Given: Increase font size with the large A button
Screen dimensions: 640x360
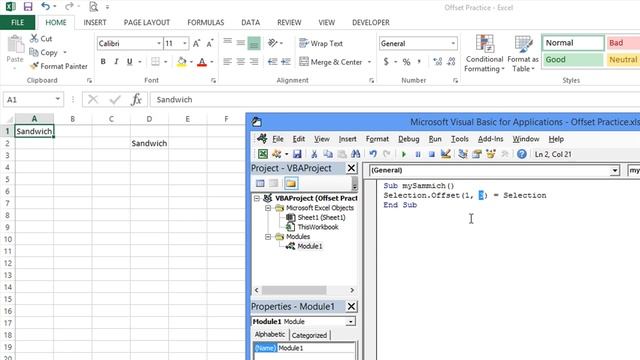Looking at the screenshot, I should pos(196,43).
